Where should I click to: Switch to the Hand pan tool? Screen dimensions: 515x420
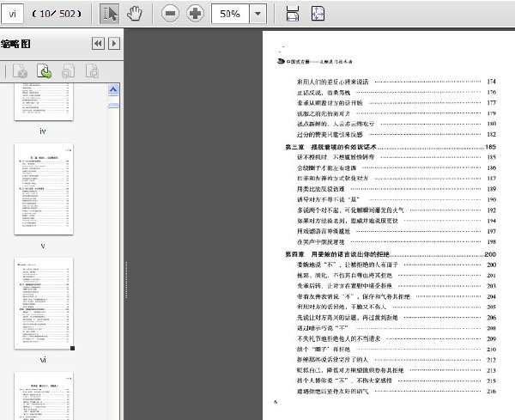coord(135,14)
